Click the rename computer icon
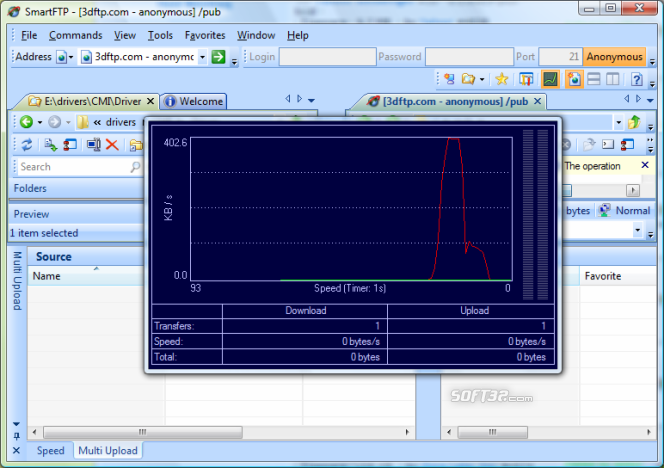This screenshot has width=664, height=468. click(94, 145)
